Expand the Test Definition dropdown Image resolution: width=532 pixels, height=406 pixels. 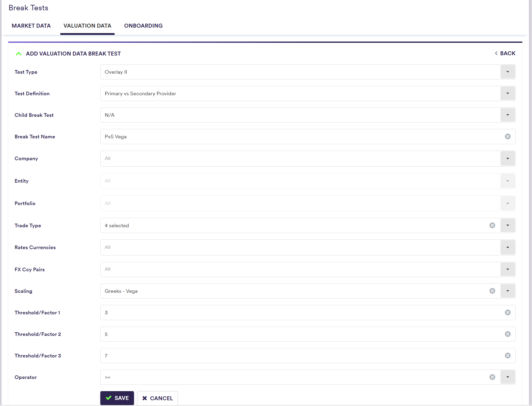507,93
